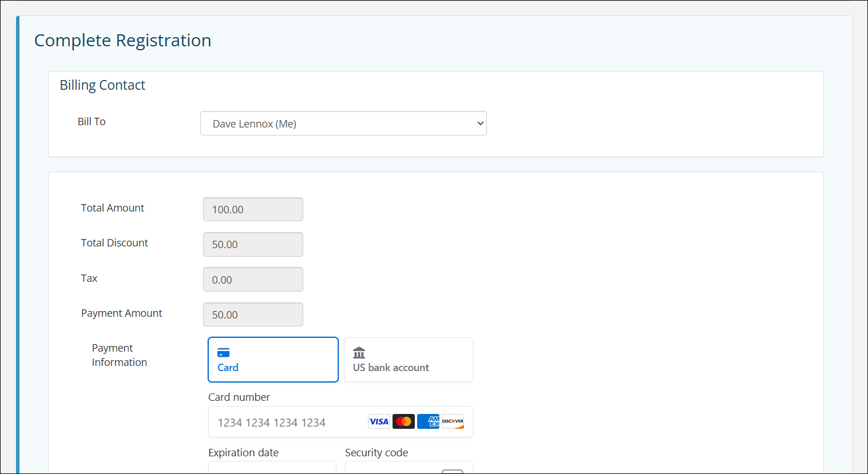Image resolution: width=868 pixels, height=474 pixels.
Task: Click the Expiration date field
Action: (x=272, y=470)
